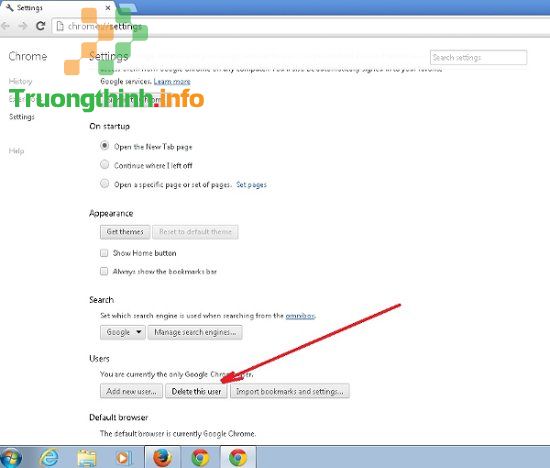Image resolution: width=550 pixels, height=468 pixels.
Task: Open the Windows Start menu
Action: point(11,458)
